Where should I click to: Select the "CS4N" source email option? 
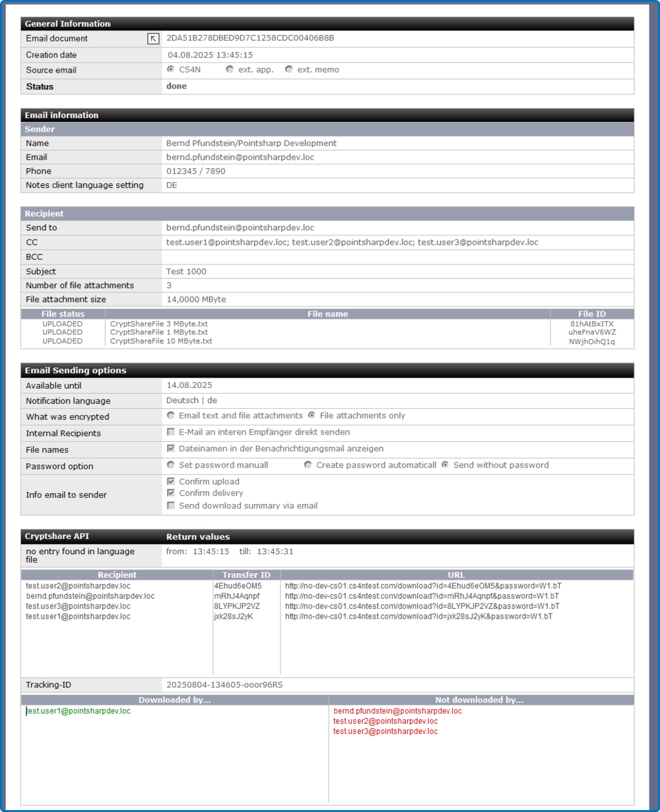(x=170, y=69)
